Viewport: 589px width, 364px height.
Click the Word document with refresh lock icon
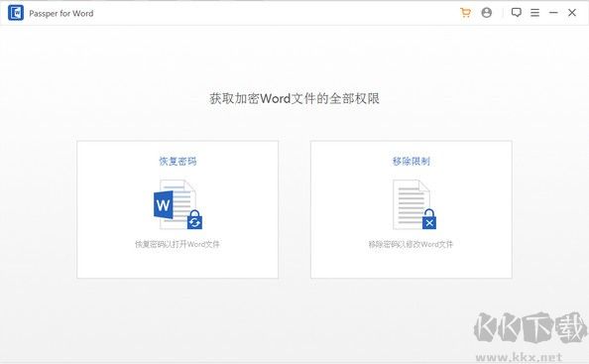[x=178, y=204]
